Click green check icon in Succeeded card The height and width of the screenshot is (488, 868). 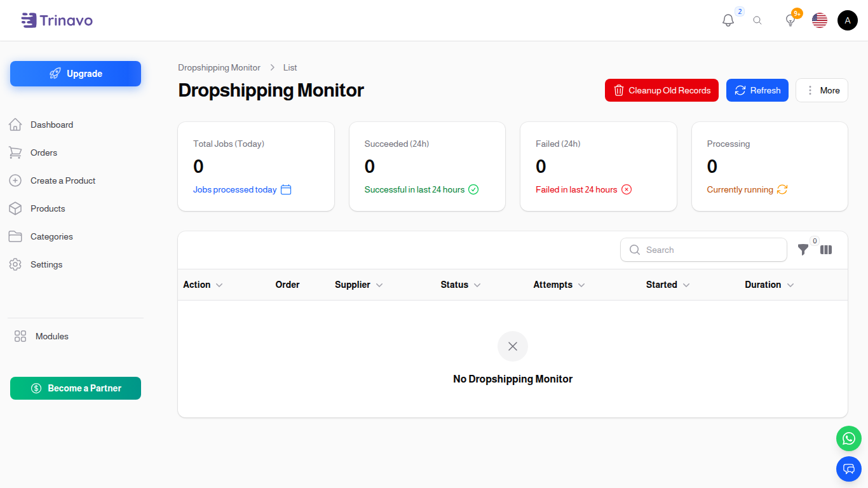tap(473, 189)
